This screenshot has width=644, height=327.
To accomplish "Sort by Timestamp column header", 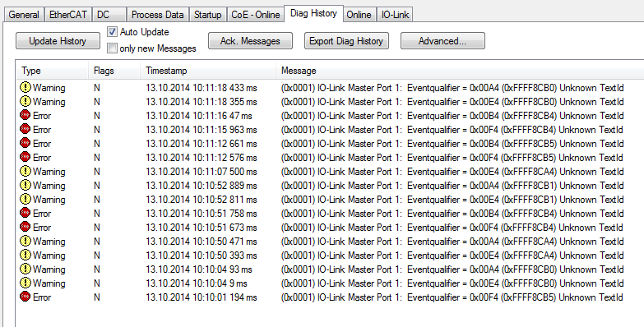I will [x=208, y=71].
